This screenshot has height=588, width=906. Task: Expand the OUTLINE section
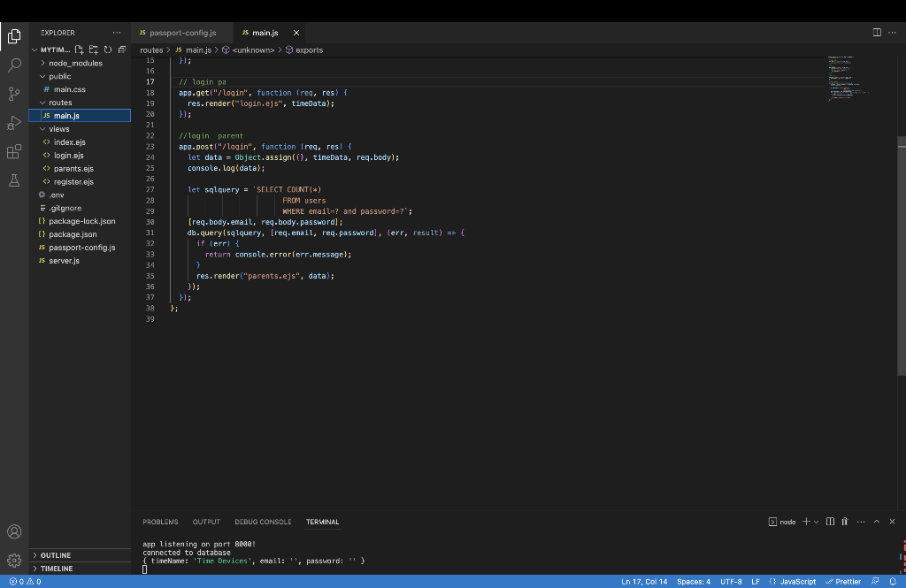coord(56,555)
